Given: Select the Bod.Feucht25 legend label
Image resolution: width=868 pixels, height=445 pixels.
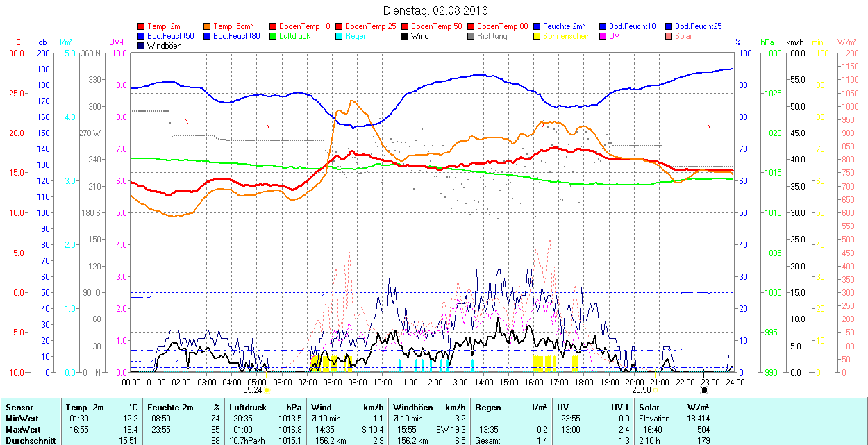Looking at the screenshot, I should (699, 26).
